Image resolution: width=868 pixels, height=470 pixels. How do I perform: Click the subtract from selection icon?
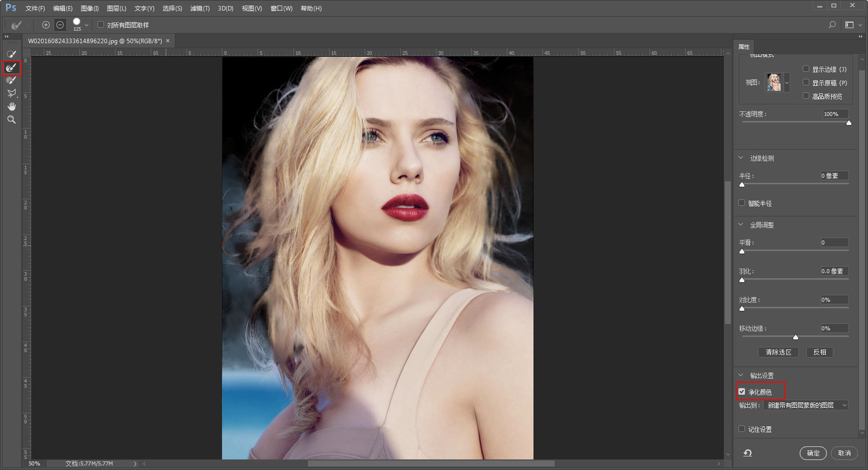pos(60,25)
